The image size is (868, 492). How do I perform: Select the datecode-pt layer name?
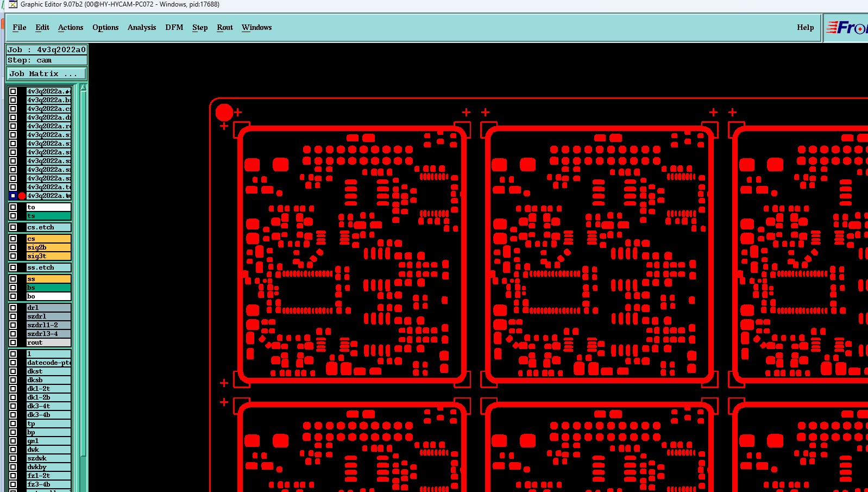(49, 363)
